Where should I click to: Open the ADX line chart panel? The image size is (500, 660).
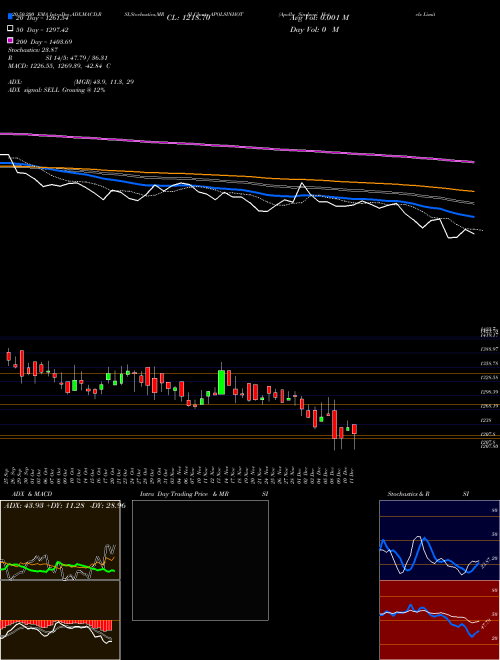pos(60,540)
